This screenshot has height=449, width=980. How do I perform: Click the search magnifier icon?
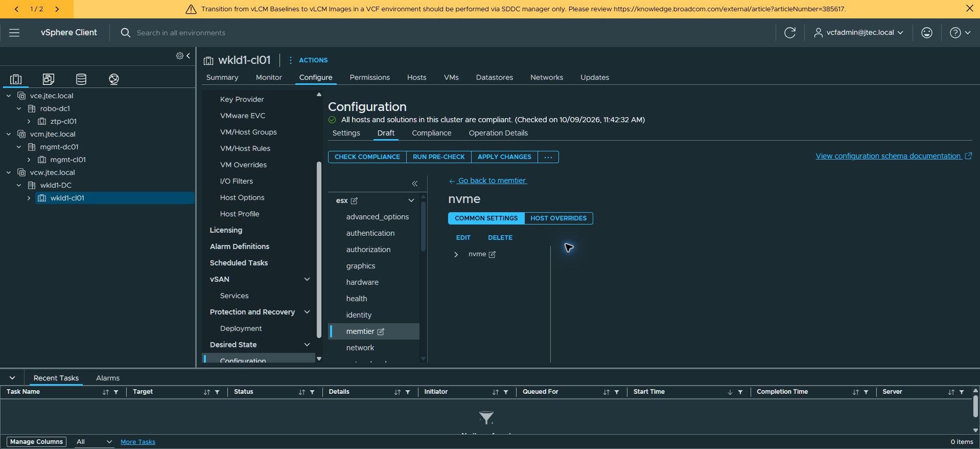pos(125,33)
